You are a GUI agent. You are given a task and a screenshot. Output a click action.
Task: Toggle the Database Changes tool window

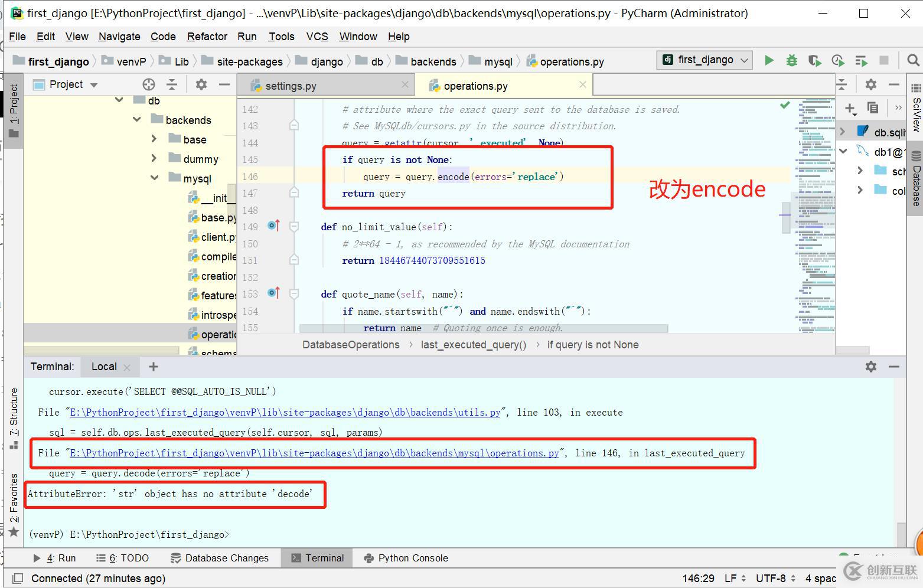(220, 558)
